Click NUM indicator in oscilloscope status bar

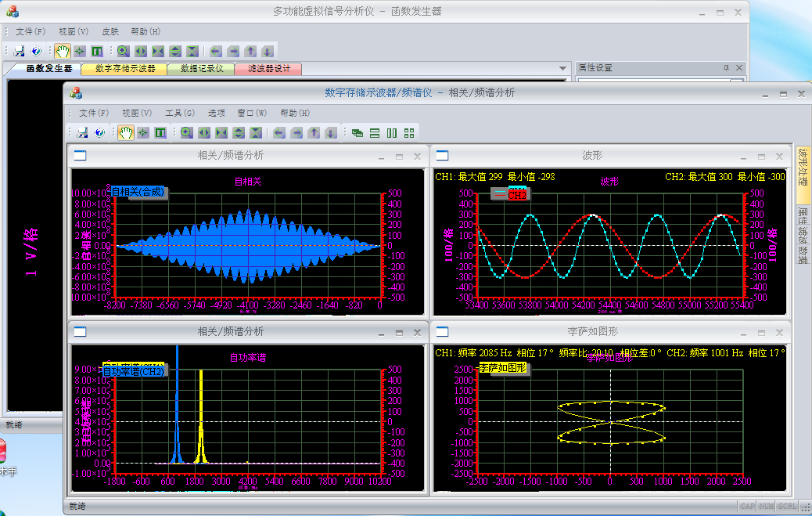(767, 506)
